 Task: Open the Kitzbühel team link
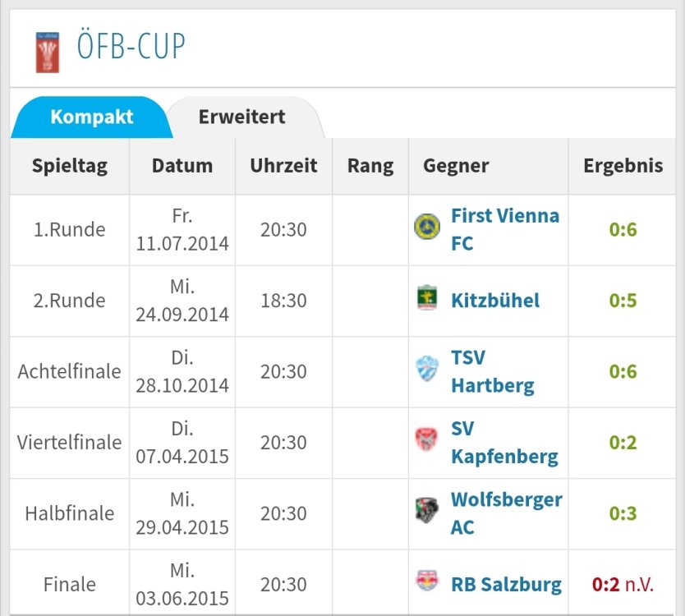point(495,300)
